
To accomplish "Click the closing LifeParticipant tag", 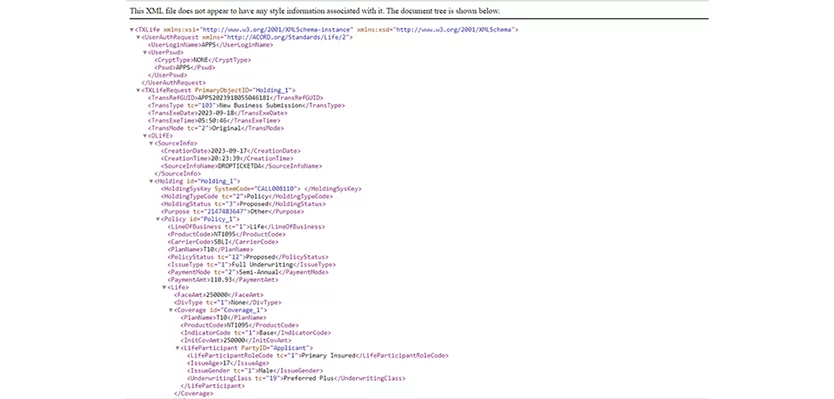I will pos(213,386).
